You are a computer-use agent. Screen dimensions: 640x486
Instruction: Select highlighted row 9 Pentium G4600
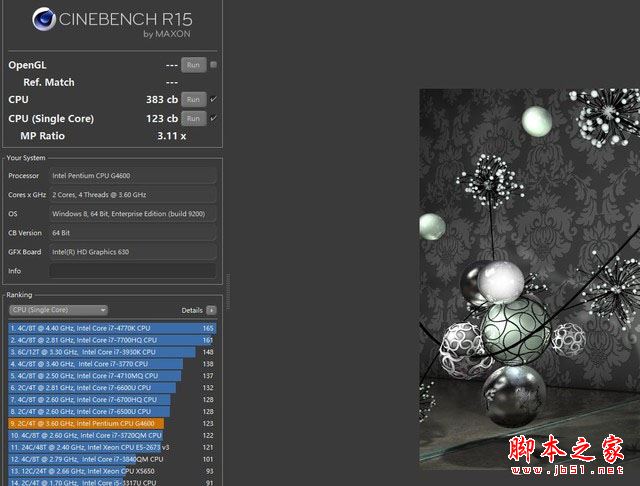[112, 423]
